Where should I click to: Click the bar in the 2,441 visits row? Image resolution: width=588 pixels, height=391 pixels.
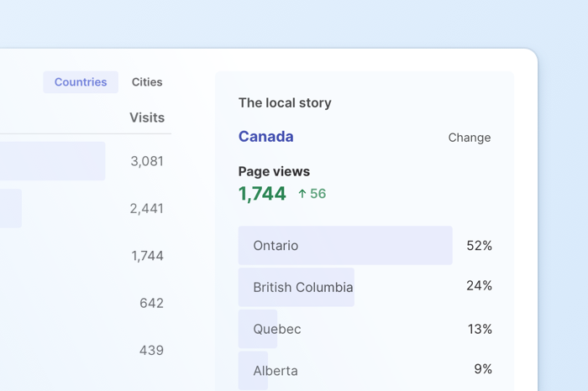(11, 208)
